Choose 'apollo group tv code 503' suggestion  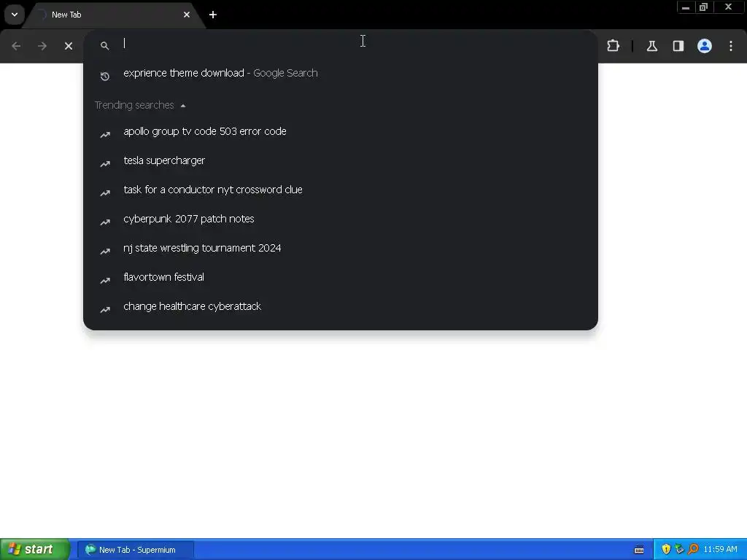tap(341, 131)
